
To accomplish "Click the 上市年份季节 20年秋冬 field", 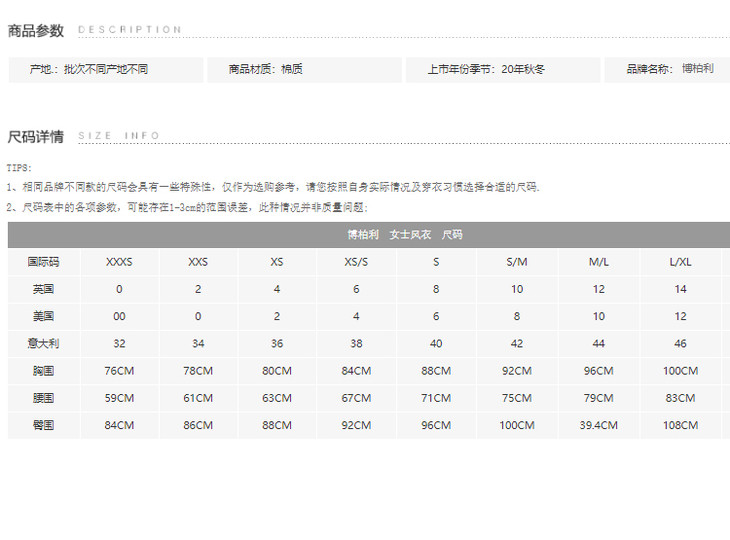I will coord(486,70).
